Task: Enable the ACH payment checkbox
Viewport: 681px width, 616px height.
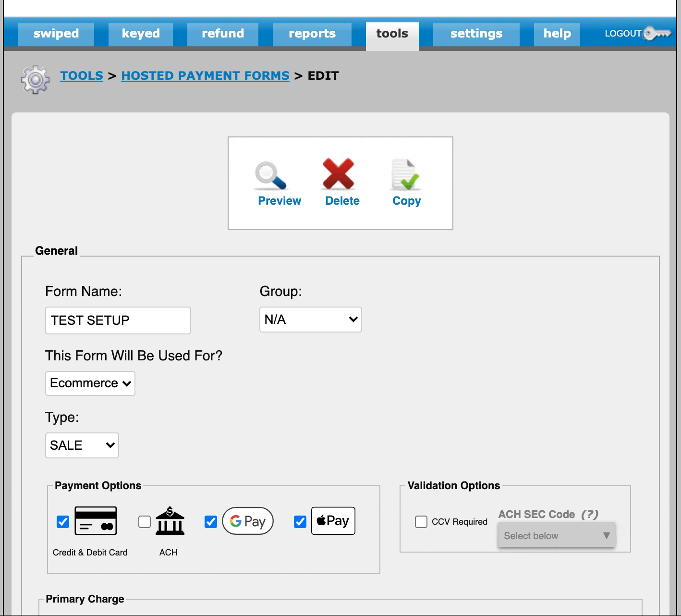Action: [x=145, y=522]
